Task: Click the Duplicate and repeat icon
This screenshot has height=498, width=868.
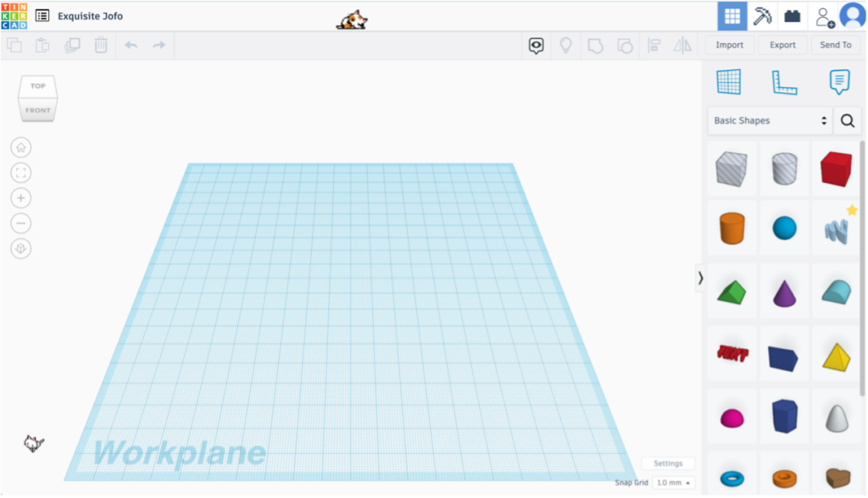Action: click(72, 45)
